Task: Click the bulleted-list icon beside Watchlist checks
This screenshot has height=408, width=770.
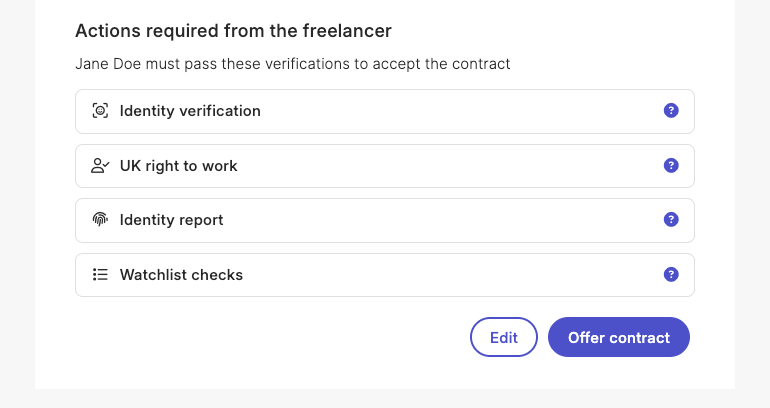Action: (x=100, y=274)
